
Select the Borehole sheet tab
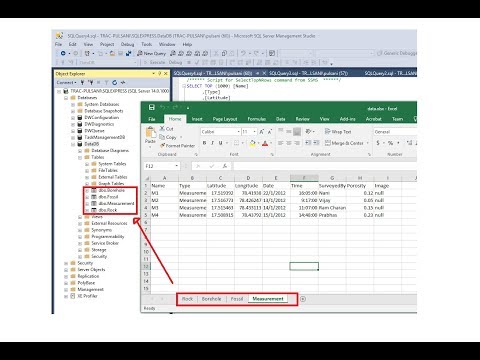tap(211, 299)
